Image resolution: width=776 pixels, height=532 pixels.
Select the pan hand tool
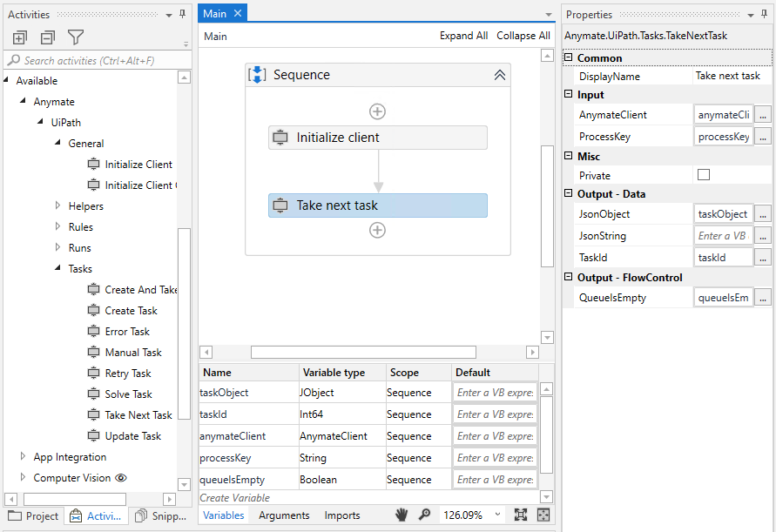coord(401,515)
